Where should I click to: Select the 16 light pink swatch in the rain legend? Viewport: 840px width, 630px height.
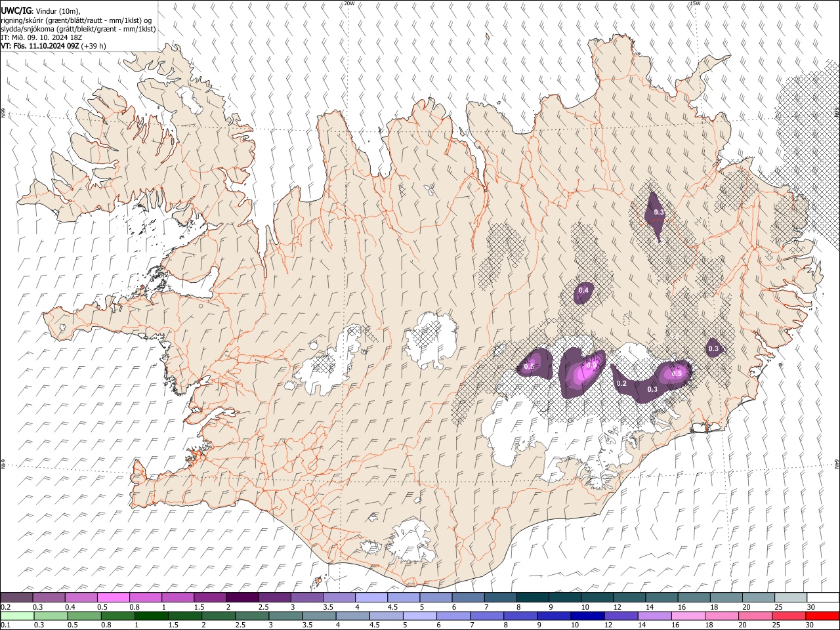688,616
